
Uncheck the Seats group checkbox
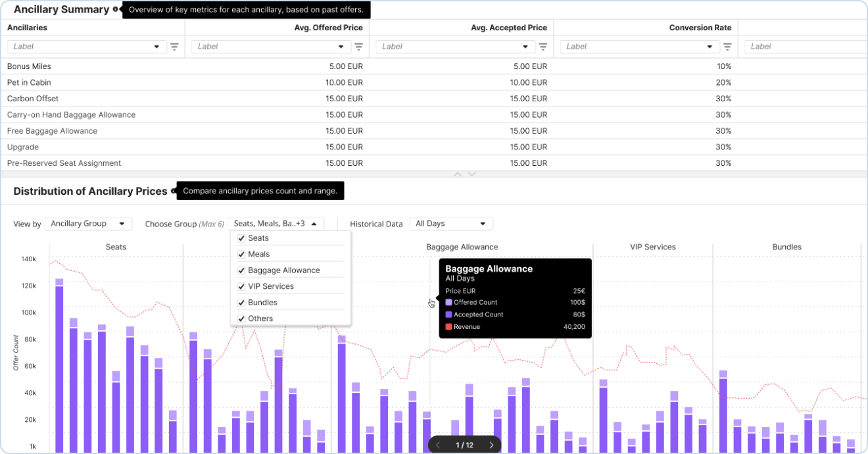click(241, 238)
